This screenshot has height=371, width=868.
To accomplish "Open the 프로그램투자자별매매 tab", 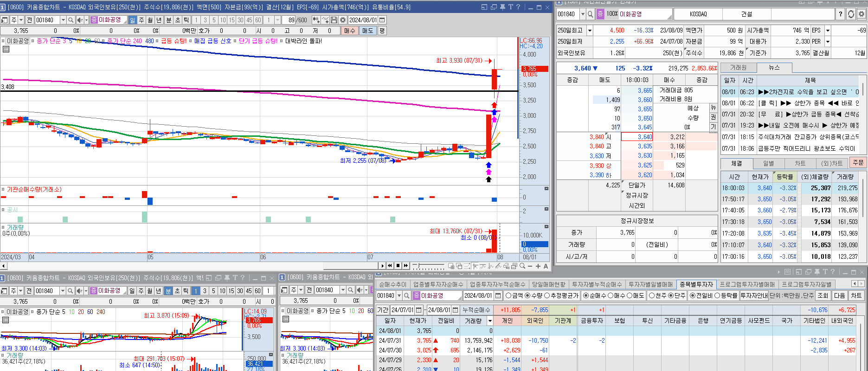I will click(x=747, y=284).
